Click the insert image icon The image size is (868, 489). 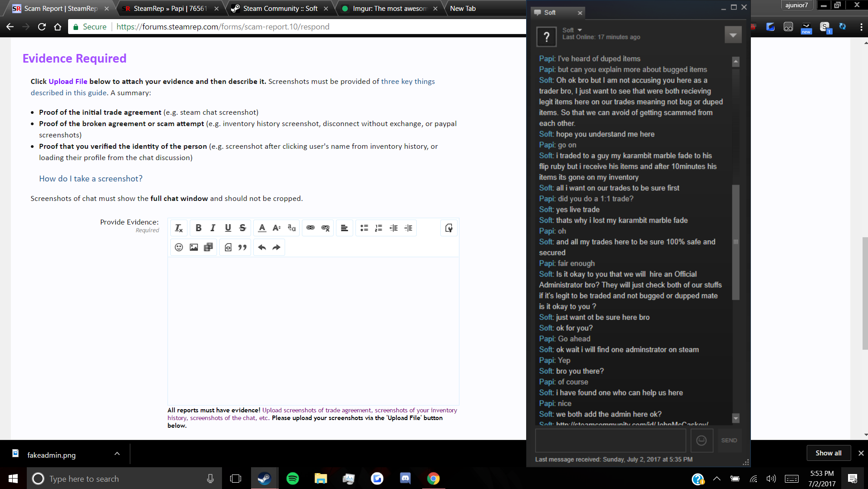point(194,247)
